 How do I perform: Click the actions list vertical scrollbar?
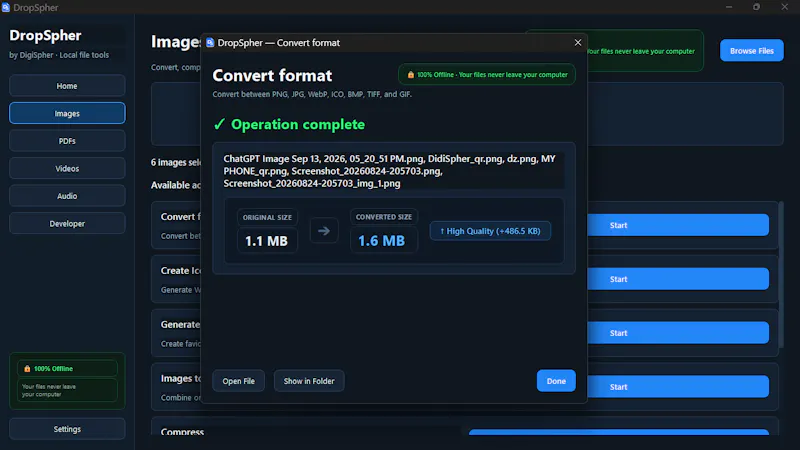pyautogui.click(x=781, y=274)
